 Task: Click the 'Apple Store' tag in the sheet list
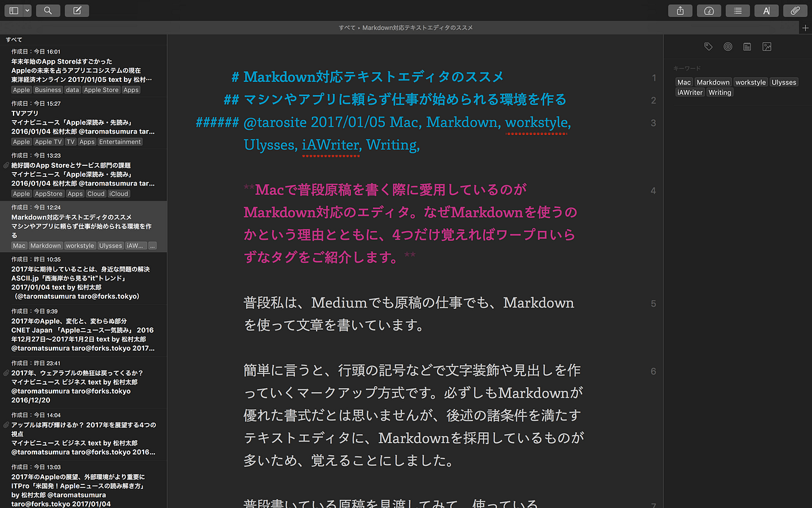point(101,90)
